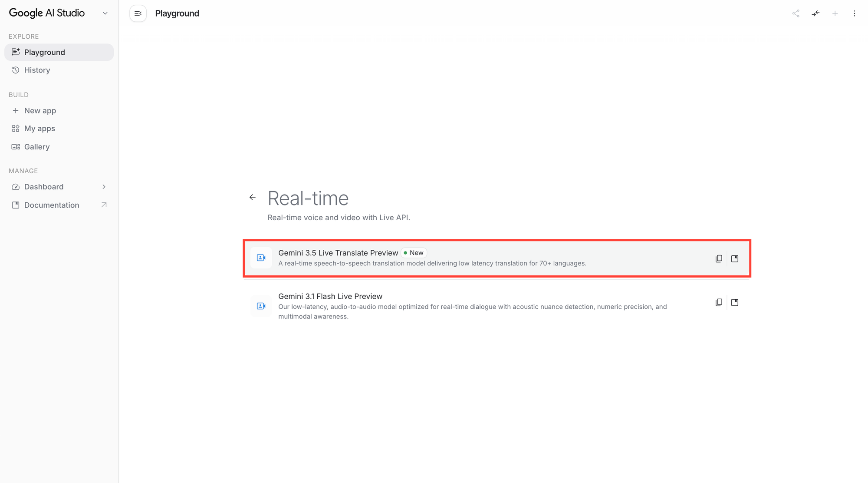Viewport: 868px width, 483px height.
Task: Open My apps section
Action: point(59,129)
